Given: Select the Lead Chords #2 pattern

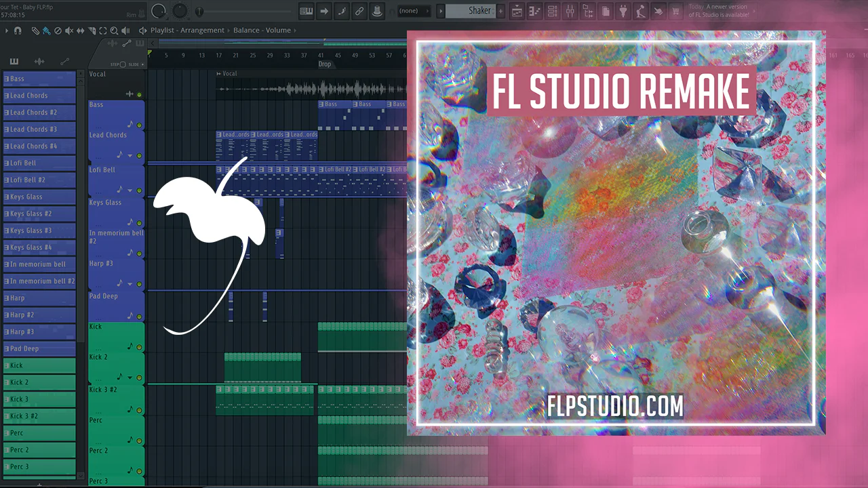Looking at the screenshot, I should (x=39, y=113).
